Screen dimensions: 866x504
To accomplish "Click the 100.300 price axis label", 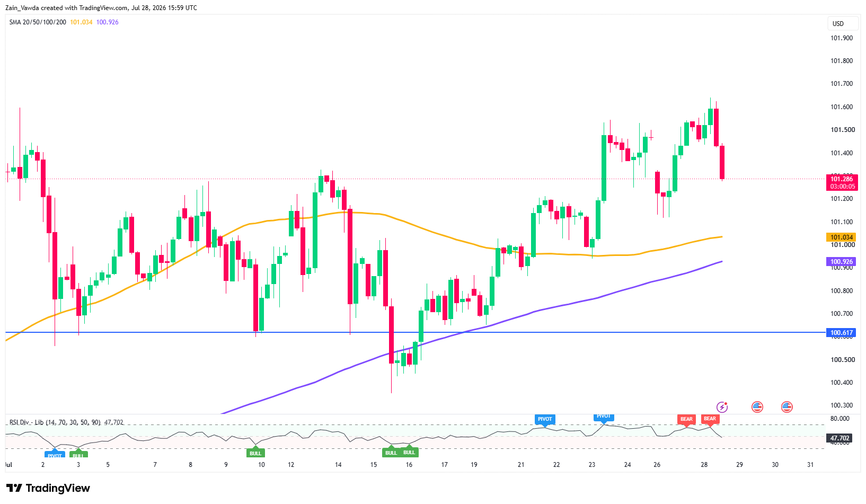I will point(842,405).
